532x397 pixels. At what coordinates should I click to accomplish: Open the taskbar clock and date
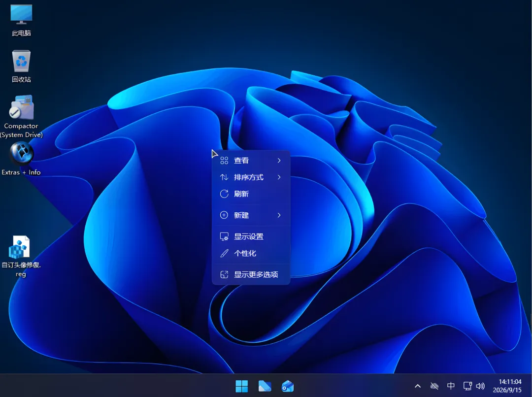click(x=507, y=386)
